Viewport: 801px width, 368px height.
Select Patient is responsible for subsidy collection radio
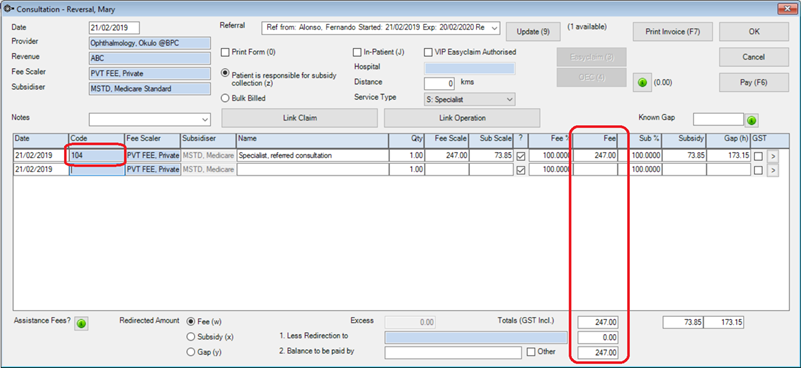pos(225,73)
